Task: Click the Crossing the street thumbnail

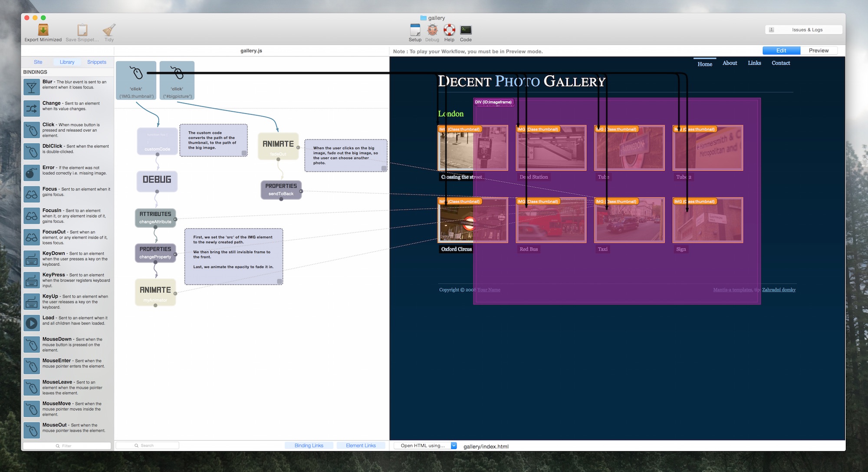Action: pos(473,148)
